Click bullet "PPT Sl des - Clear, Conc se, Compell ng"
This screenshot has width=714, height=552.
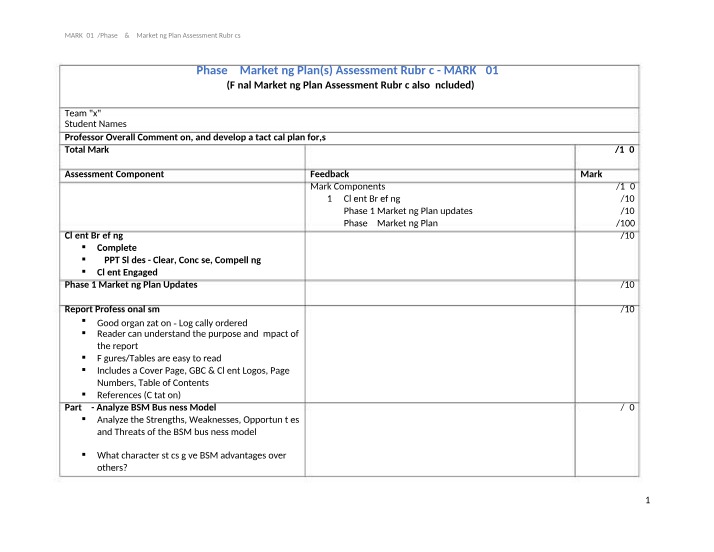(183, 260)
